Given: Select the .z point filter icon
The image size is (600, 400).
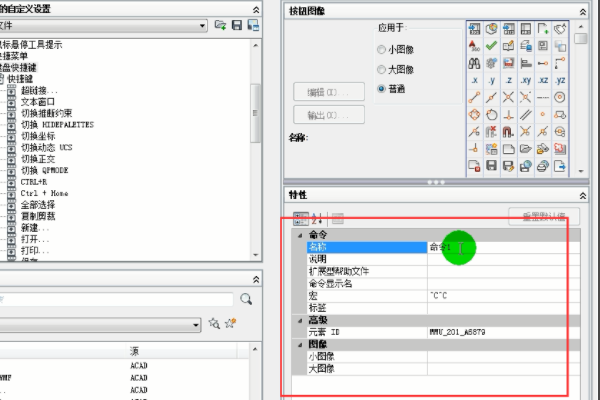Looking at the screenshot, I should [x=509, y=80].
